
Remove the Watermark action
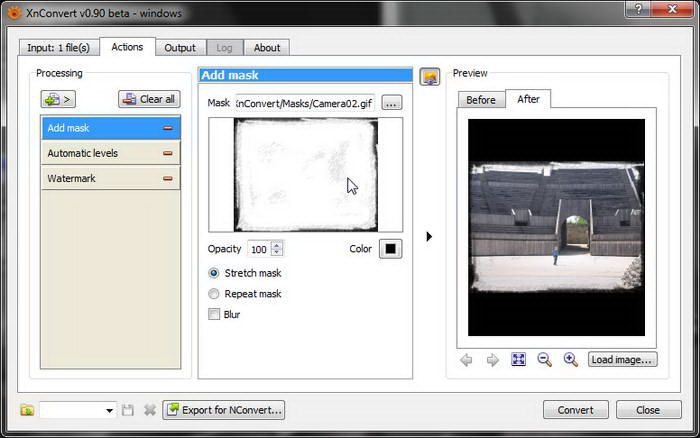(167, 178)
